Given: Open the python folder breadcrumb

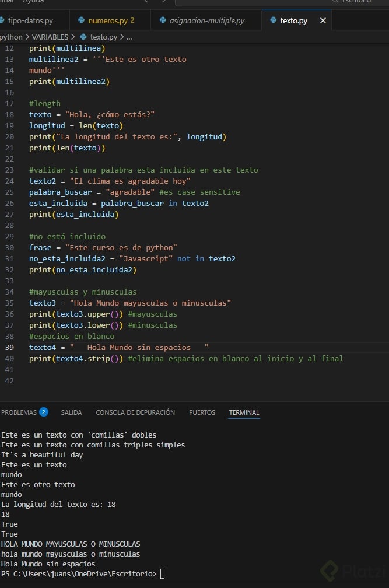Looking at the screenshot, I should click(x=11, y=37).
